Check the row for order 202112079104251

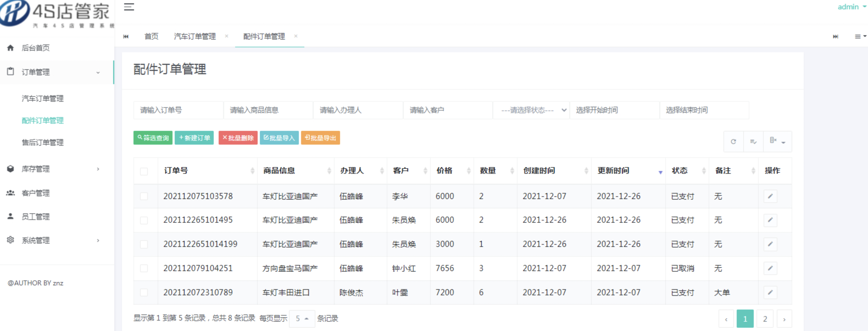click(144, 268)
